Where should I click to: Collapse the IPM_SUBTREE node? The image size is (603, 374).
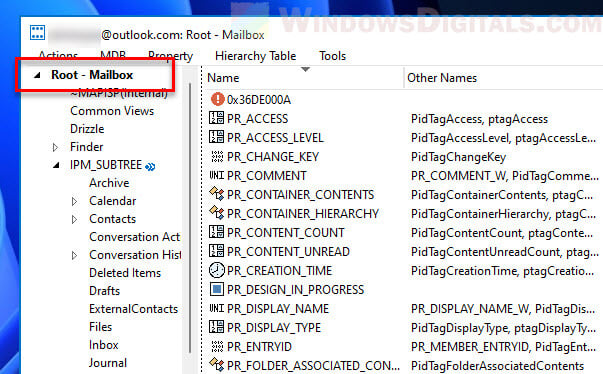pyautogui.click(x=56, y=165)
